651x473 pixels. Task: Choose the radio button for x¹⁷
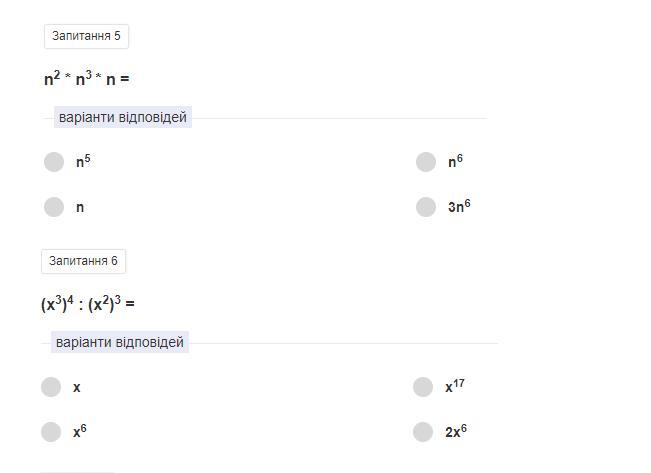click(423, 387)
